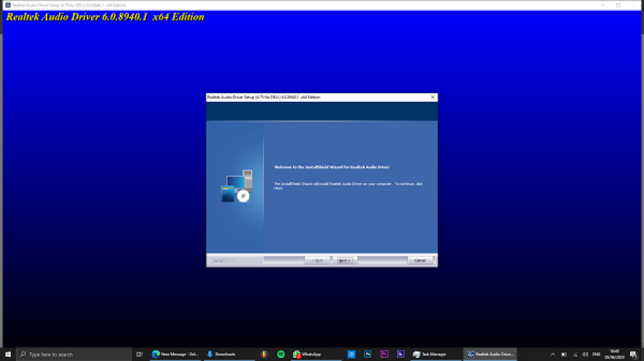Open the battery status icon in tray
The width and height of the screenshot is (644, 361).
[564, 355]
